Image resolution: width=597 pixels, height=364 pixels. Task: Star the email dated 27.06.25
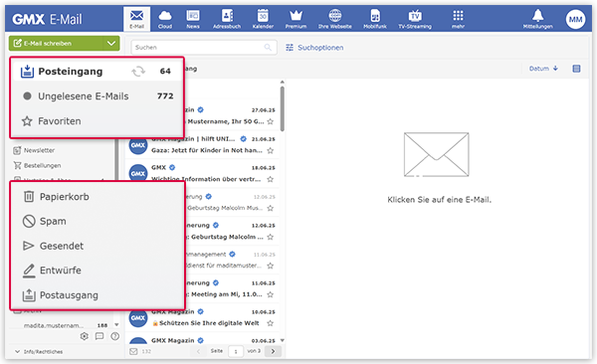click(x=271, y=122)
